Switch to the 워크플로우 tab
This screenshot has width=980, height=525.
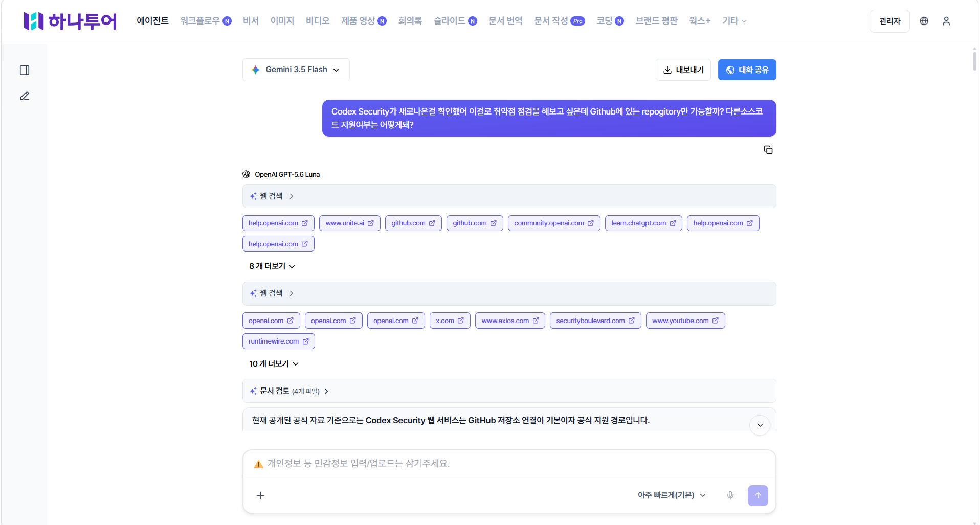[206, 21]
